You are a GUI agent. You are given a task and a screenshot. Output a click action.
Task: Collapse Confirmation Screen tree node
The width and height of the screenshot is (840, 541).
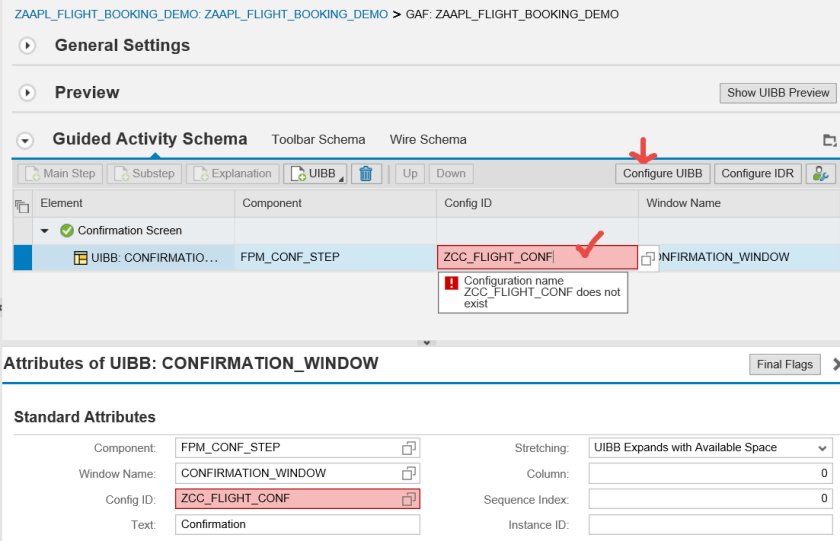(45, 231)
